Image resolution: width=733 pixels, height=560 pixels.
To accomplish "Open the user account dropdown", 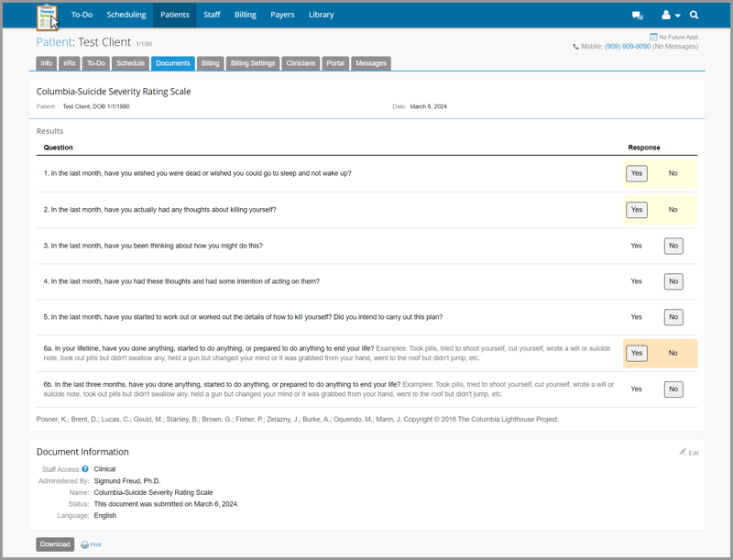I will coord(671,15).
